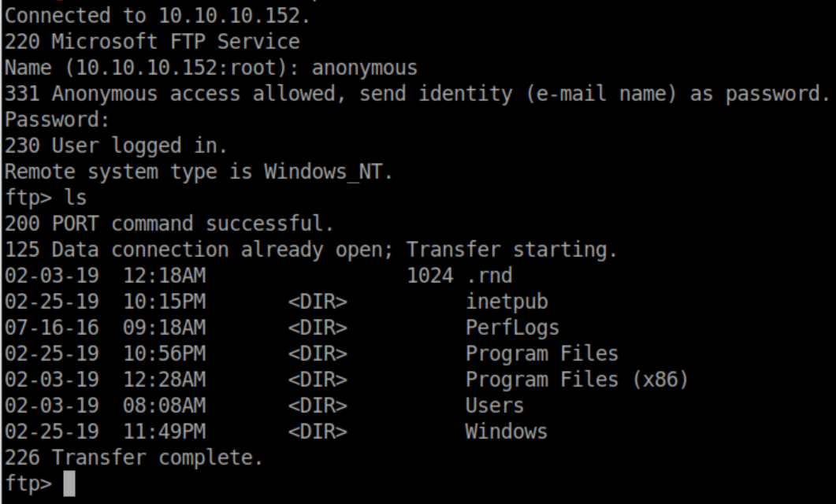Click the '200 PORT command successful.' line
The image size is (836, 504).
point(169,224)
